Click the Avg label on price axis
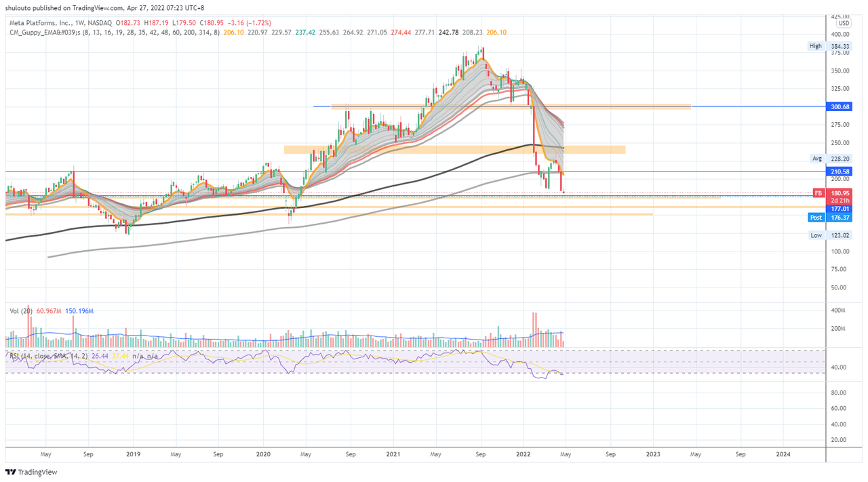The image size is (868, 482). click(817, 158)
